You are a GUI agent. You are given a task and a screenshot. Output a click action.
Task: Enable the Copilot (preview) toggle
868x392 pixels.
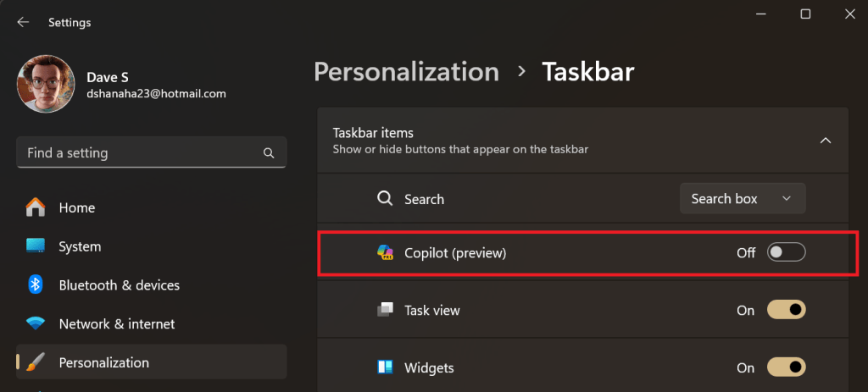coord(786,252)
